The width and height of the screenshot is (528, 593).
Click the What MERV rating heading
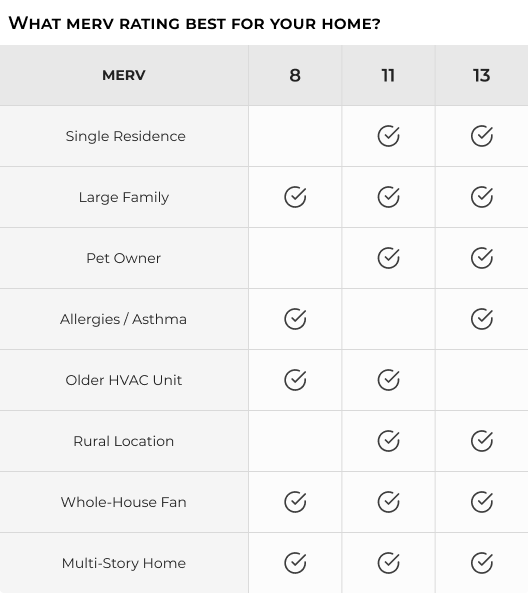[194, 23]
